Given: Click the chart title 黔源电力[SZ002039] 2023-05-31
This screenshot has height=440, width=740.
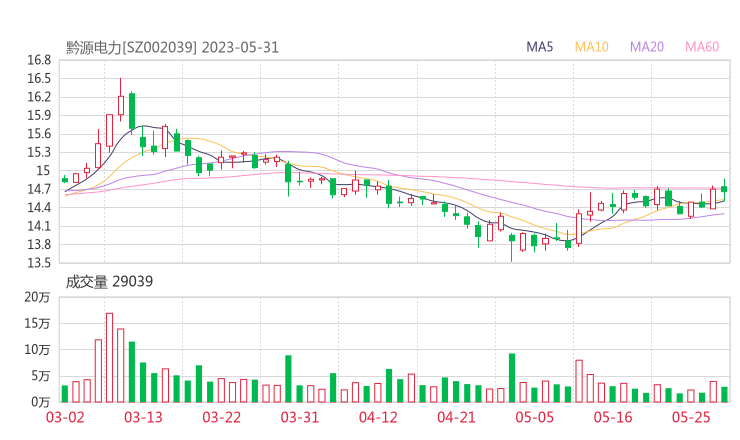Looking at the screenshot, I should point(172,48).
